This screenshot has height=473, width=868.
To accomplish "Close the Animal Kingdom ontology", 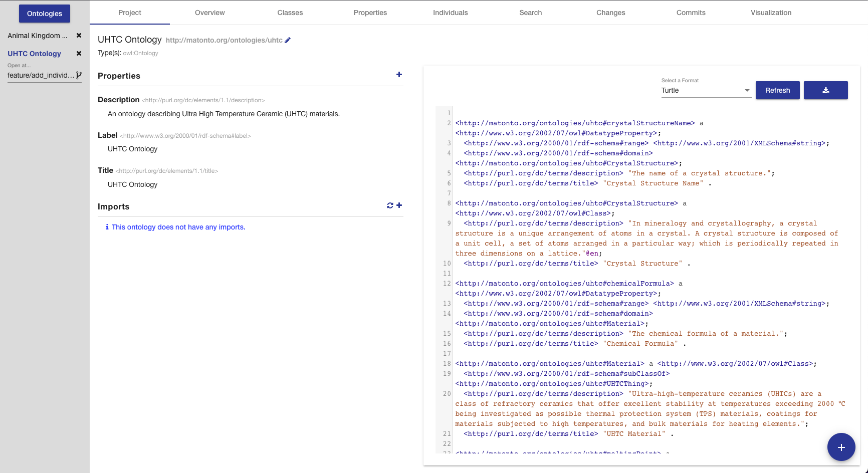I will 79,36.
